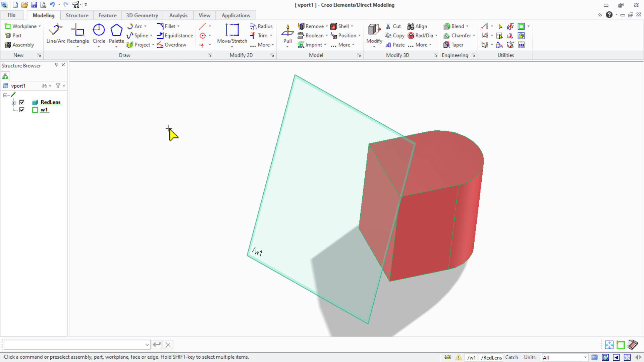Create a new Assembly
The height and width of the screenshot is (362, 644).
pos(19,45)
